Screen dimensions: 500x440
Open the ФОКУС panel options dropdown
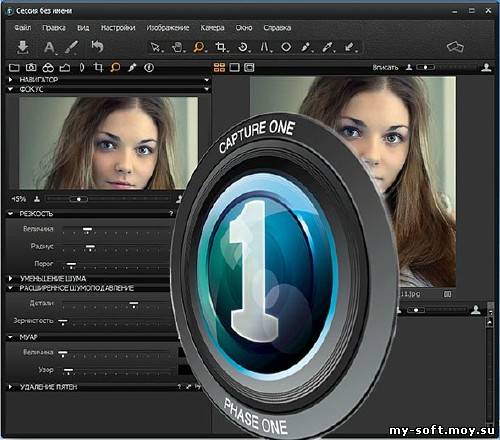tap(206, 89)
